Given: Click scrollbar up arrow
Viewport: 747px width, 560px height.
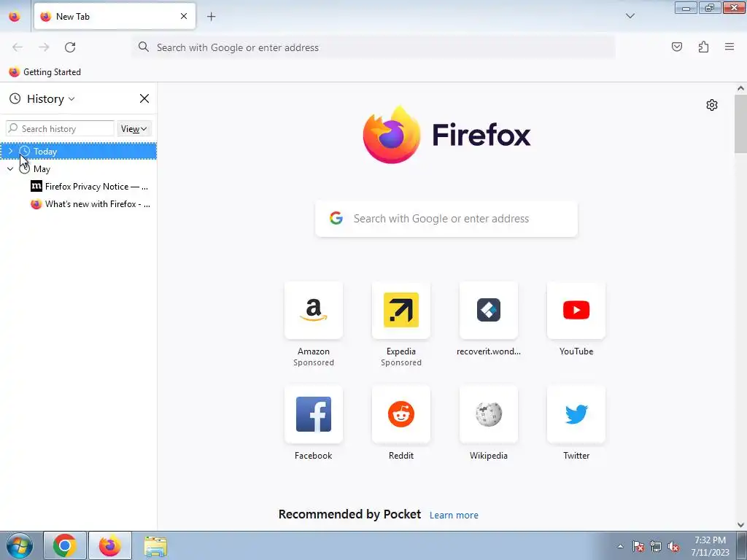Looking at the screenshot, I should tap(740, 88).
